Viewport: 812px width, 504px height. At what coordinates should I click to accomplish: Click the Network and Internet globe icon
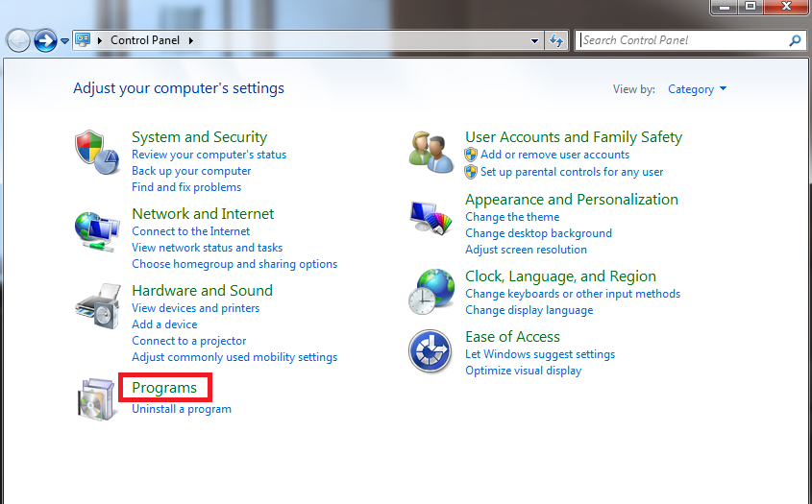pyautogui.click(x=97, y=231)
